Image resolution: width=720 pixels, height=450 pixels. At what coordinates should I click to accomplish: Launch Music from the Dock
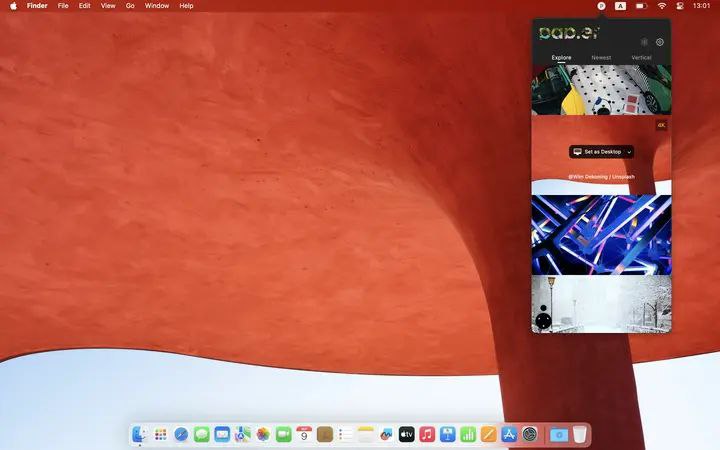pos(427,434)
